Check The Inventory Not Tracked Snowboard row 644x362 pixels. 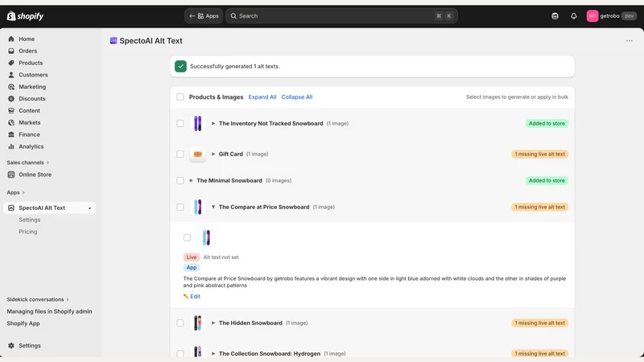pos(180,123)
